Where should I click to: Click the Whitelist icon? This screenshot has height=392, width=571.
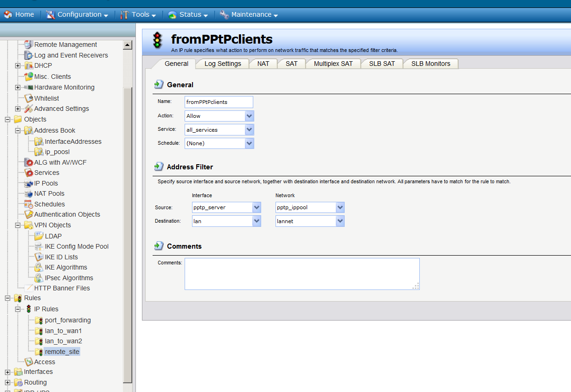click(x=28, y=98)
